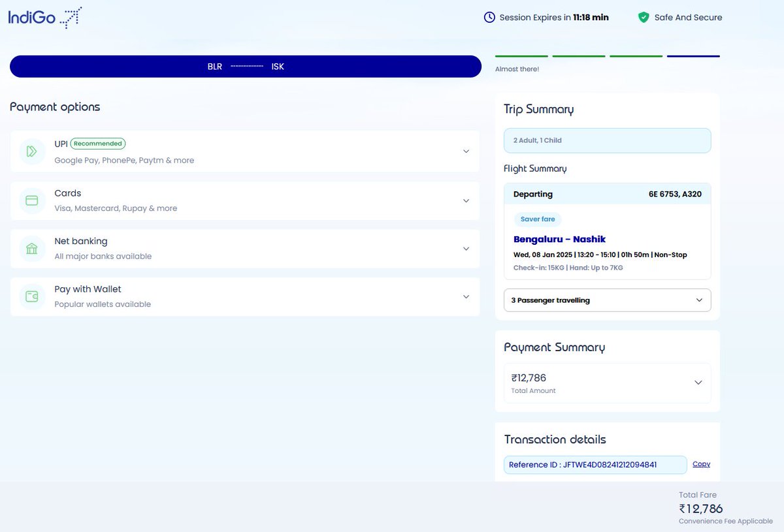Click the session timer clock icon
This screenshot has height=532, width=784.
tap(489, 18)
